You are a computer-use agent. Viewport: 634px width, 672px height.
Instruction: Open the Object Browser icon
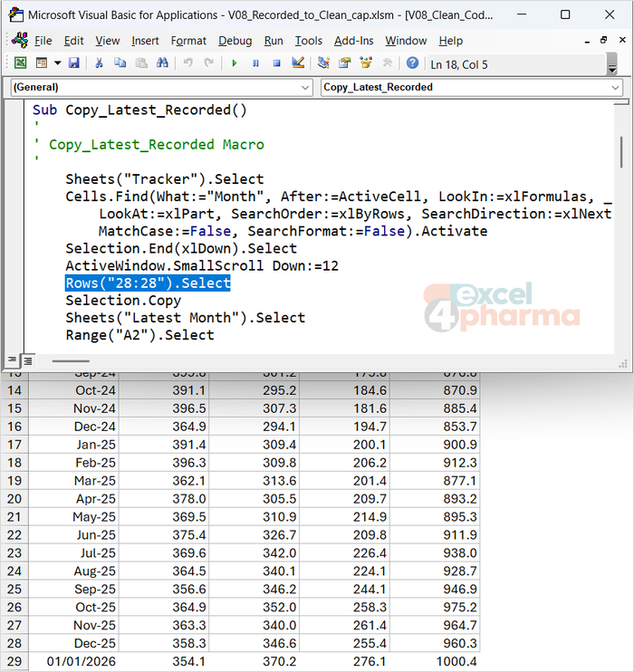coord(366,63)
